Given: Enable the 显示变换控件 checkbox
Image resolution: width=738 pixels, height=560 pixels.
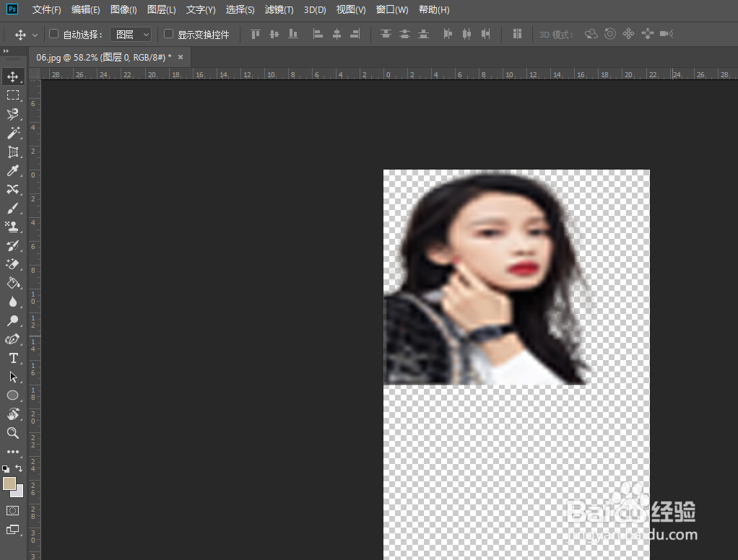Looking at the screenshot, I should (168, 34).
